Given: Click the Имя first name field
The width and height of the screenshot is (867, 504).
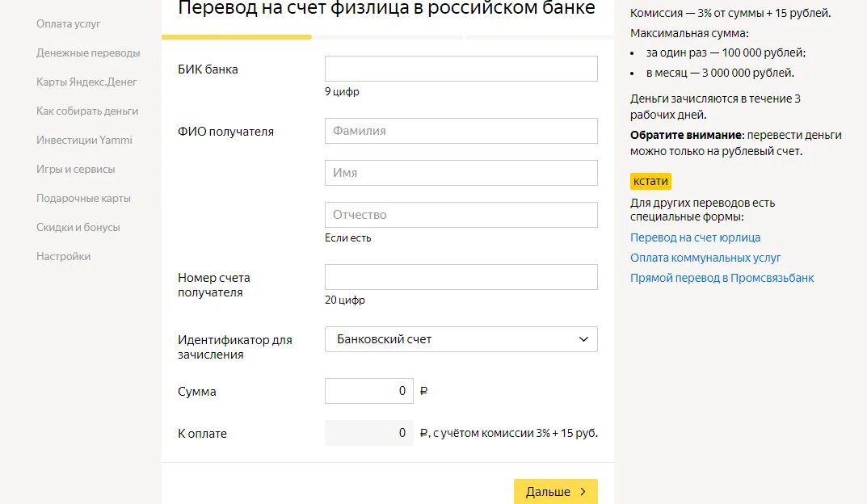Looking at the screenshot, I should 461,173.
